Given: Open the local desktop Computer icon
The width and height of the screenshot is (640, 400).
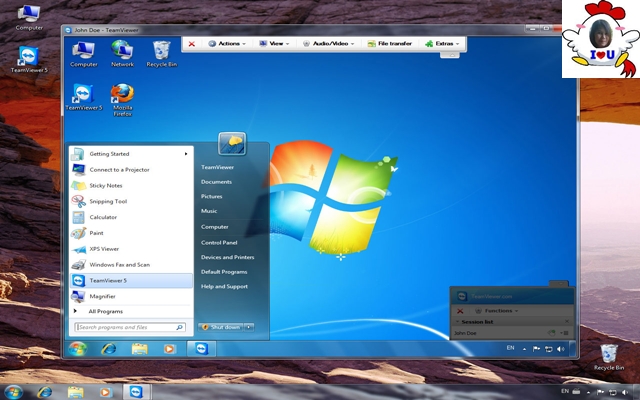Looking at the screenshot, I should [x=29, y=18].
